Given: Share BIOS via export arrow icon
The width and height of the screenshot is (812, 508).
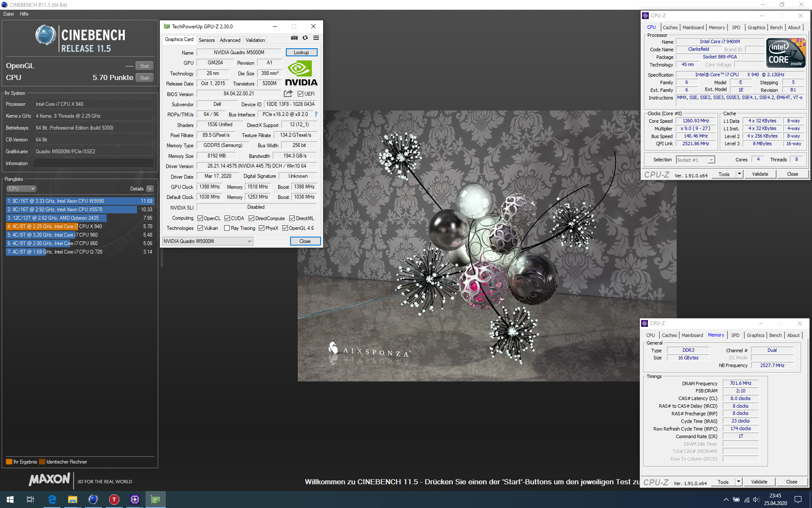Looking at the screenshot, I should point(288,94).
